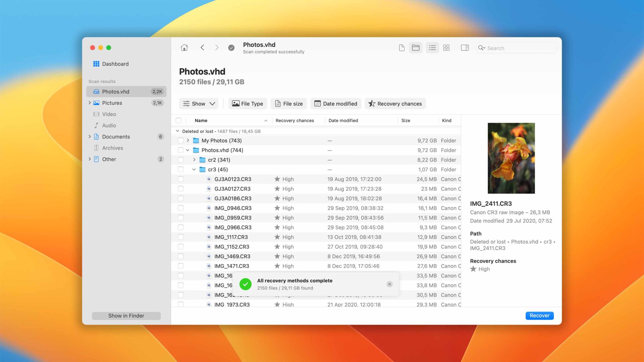The image size is (644, 362).
Task: Open the Date modified filter
Action: [x=336, y=103]
